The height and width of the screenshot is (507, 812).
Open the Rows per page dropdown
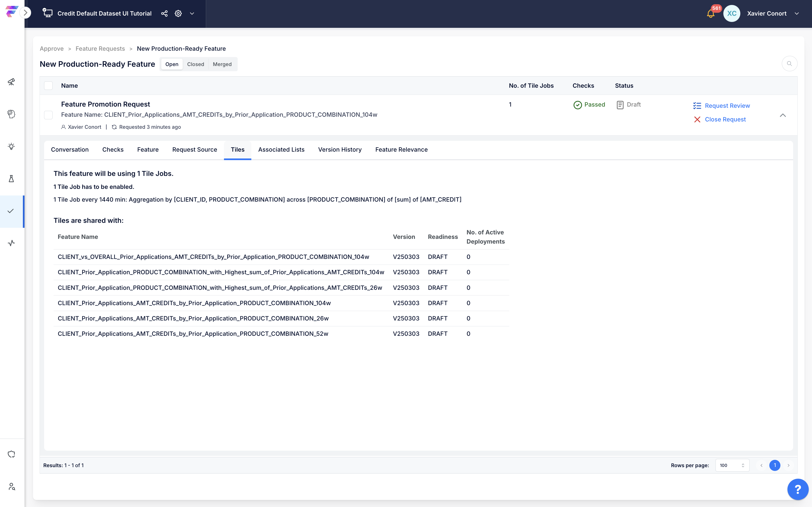732,465
